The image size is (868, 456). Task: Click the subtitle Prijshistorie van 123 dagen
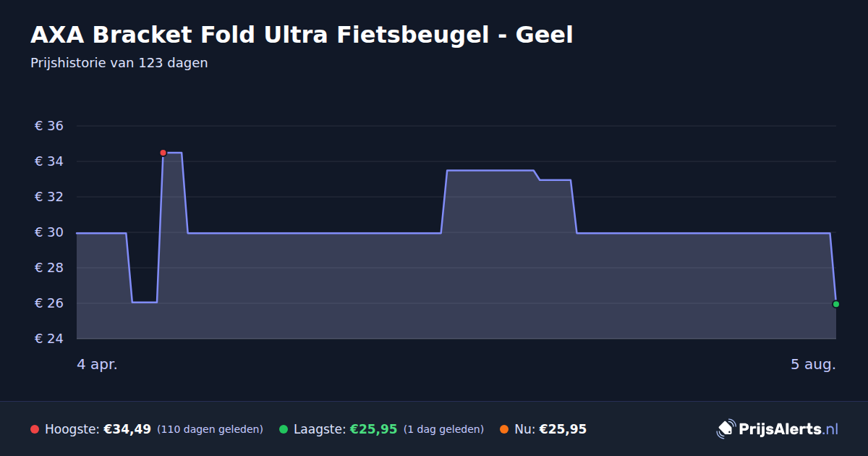point(119,63)
